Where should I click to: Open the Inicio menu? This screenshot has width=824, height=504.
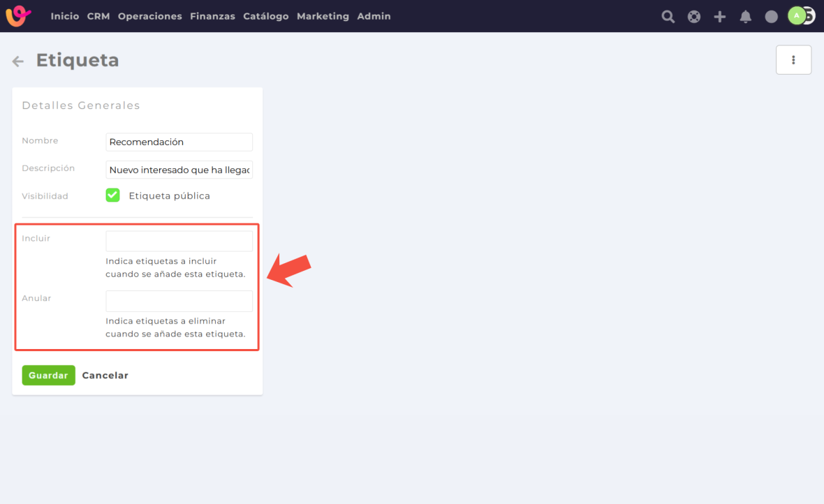[x=65, y=16]
